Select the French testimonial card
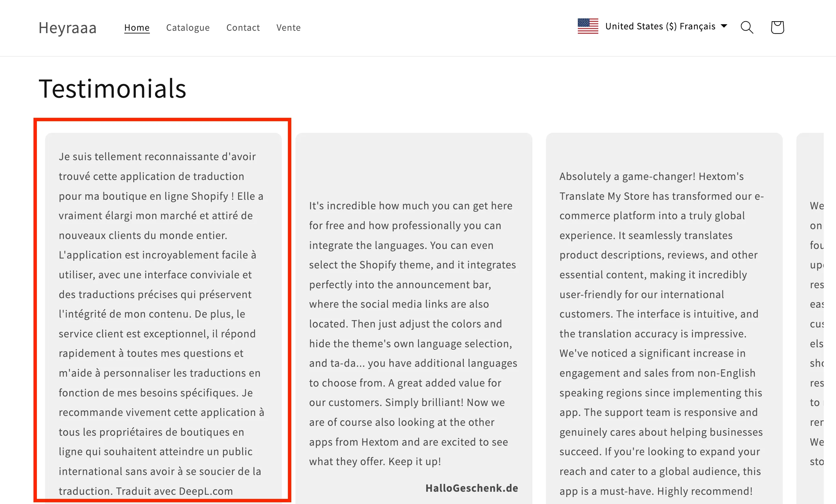Screen dimensions: 836x504 (x=163, y=318)
